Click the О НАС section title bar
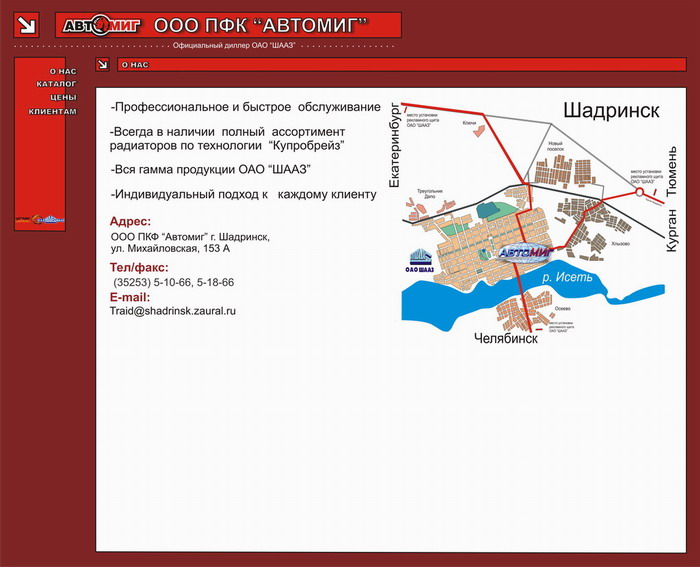Image resolution: width=700 pixels, height=567 pixels. point(402,64)
